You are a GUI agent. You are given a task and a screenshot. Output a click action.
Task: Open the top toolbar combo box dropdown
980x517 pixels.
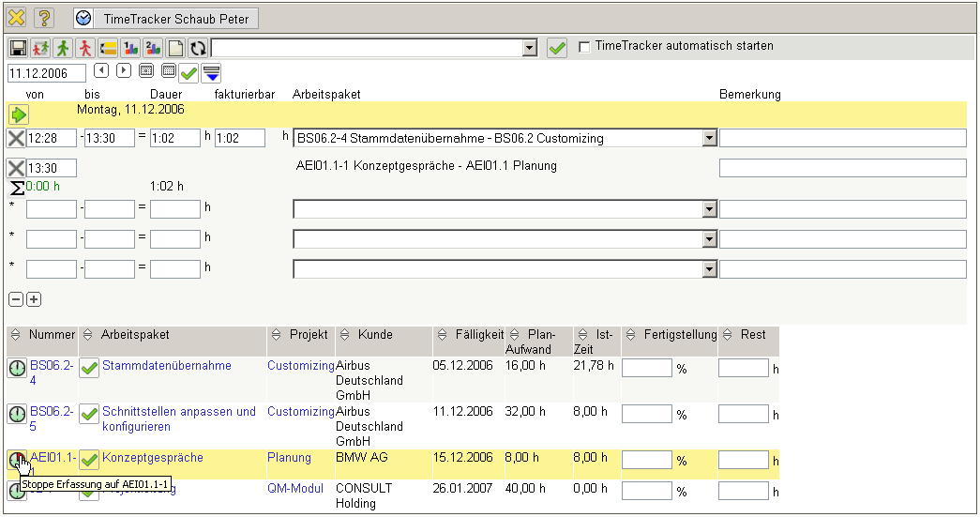pyautogui.click(x=529, y=48)
